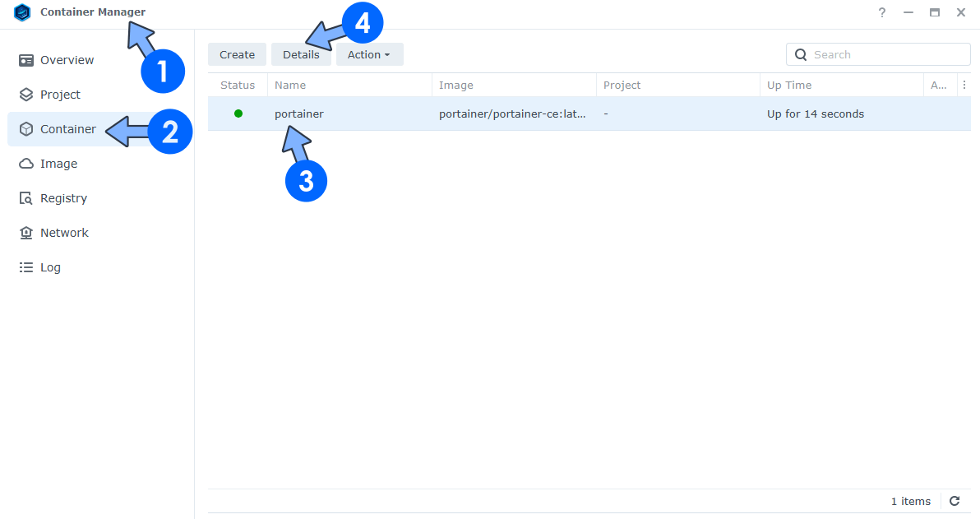Click the Container Manager window title
The width and height of the screenshot is (980, 519).
coord(93,12)
